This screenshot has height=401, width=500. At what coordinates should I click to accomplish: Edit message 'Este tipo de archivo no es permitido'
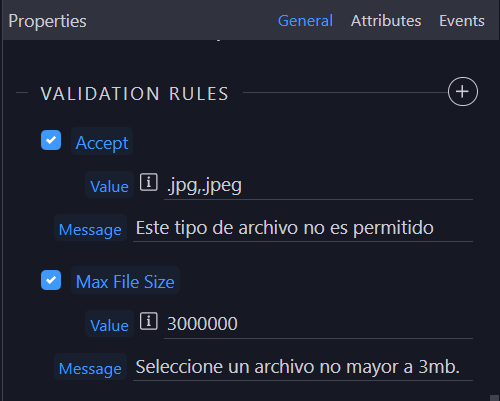[x=303, y=228]
